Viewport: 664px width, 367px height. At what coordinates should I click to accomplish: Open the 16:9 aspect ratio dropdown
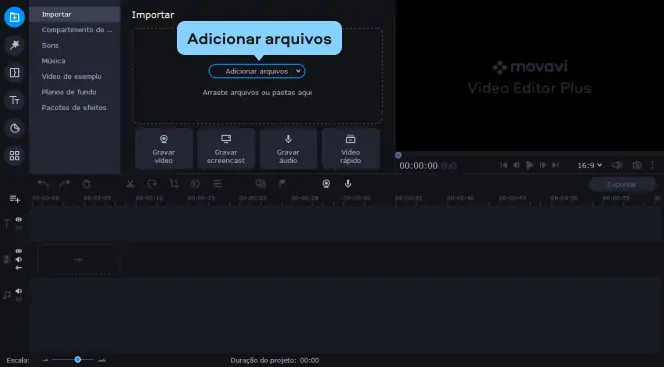(589, 165)
